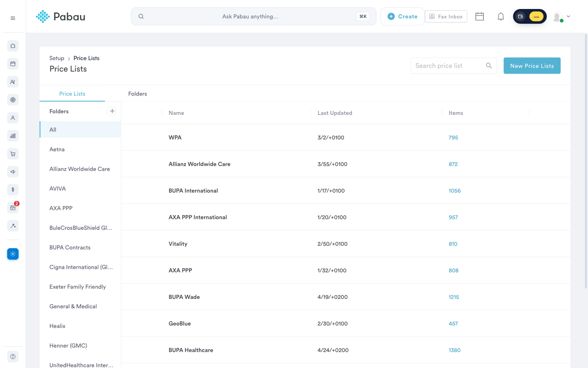Select the All folder
Screen dimensions: 588x368
click(x=80, y=130)
